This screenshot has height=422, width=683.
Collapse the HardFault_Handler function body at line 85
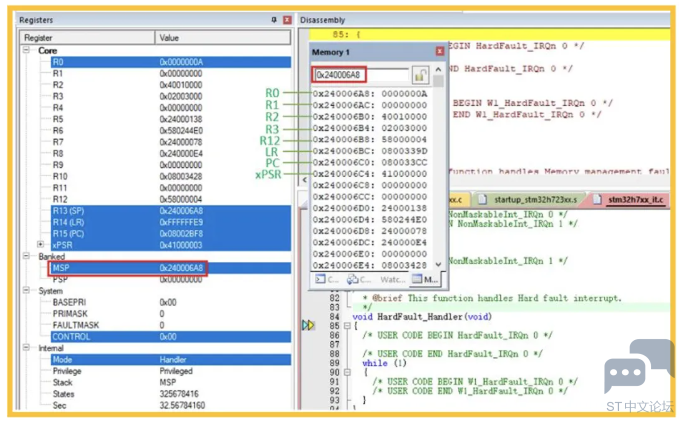point(347,325)
